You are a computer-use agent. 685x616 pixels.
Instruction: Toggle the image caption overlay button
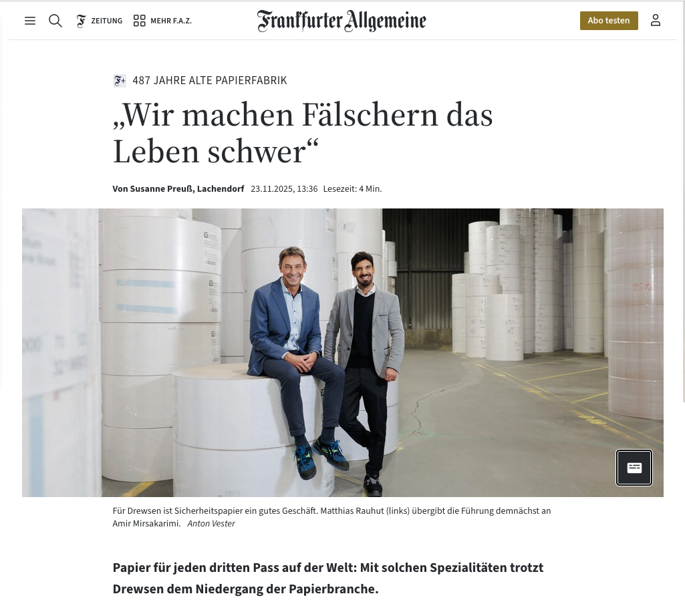pos(634,468)
